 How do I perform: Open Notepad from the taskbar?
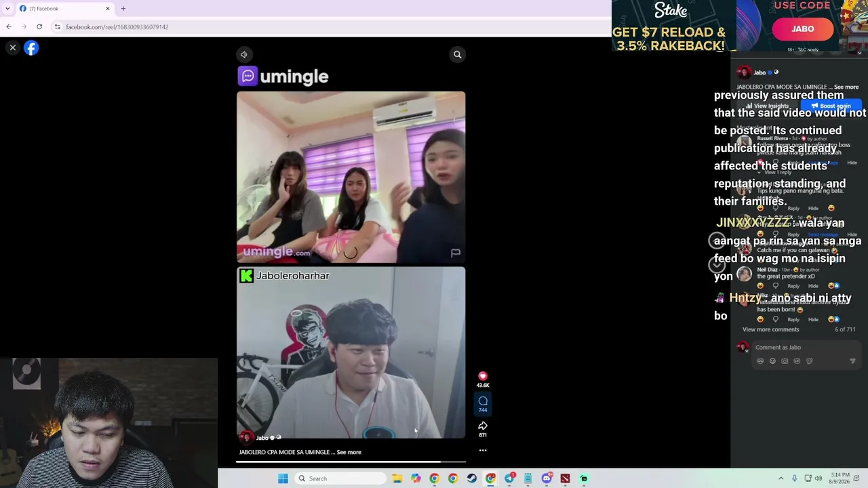(x=528, y=479)
